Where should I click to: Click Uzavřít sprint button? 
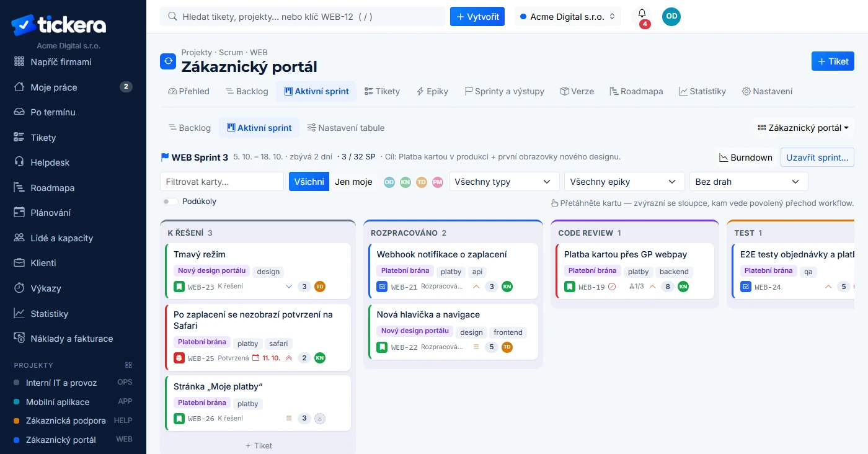point(817,158)
